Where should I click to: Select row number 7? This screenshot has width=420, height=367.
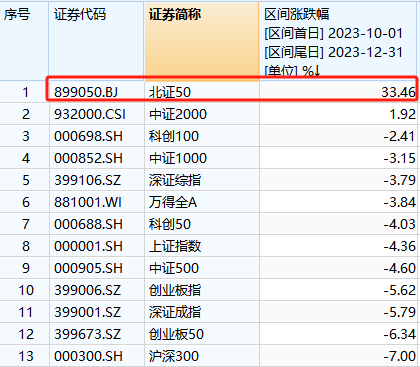(26, 224)
